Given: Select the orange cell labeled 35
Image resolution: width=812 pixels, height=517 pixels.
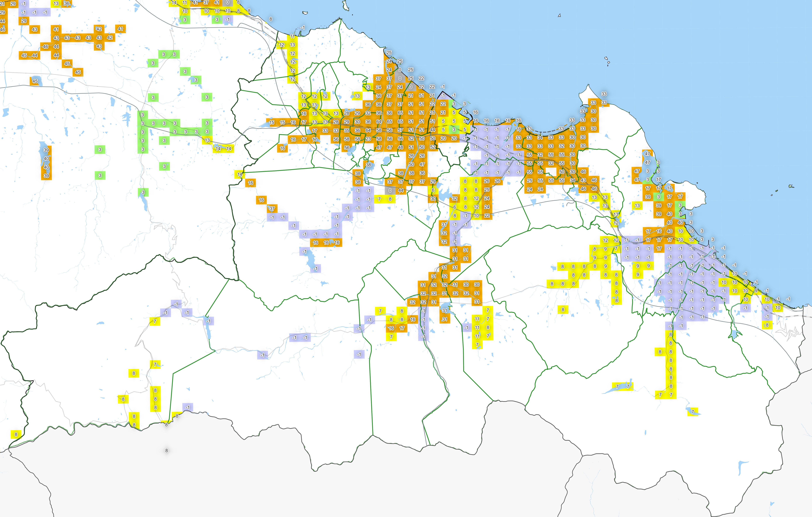Looking at the screenshot, I should point(347,130).
